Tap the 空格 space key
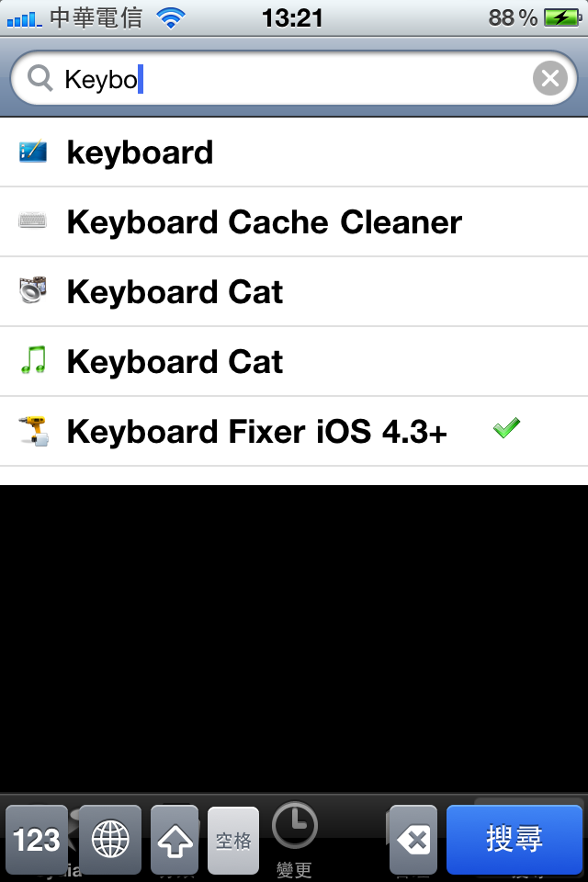 pos(233,841)
